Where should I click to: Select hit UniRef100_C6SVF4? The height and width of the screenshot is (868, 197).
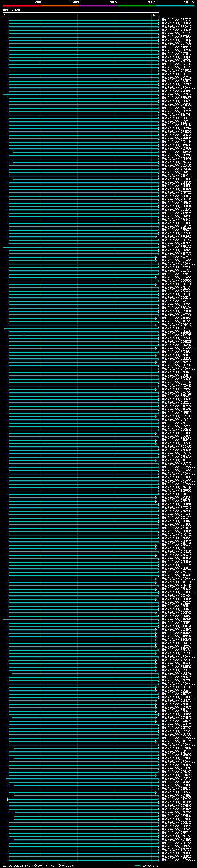[x=177, y=121]
